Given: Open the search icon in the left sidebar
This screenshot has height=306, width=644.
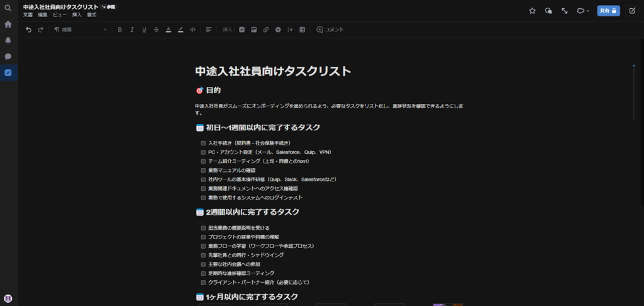Looking at the screenshot, I should click(x=8, y=8).
